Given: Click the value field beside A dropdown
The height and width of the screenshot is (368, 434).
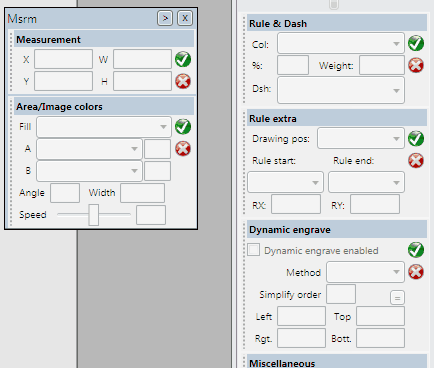Looking at the screenshot, I should click(157, 149).
